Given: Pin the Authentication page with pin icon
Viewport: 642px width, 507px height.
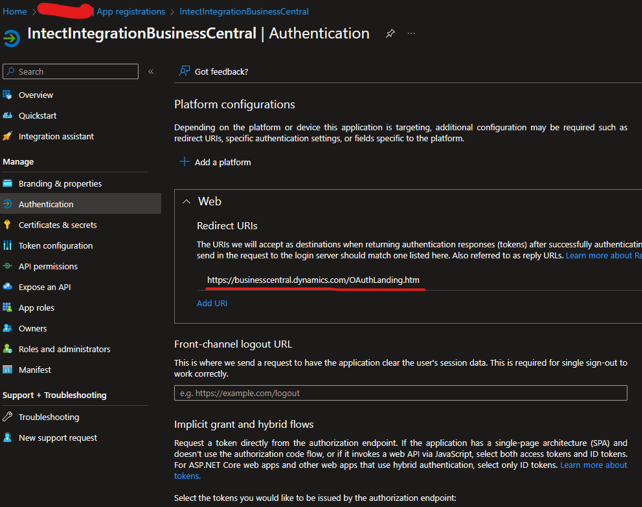Looking at the screenshot, I should coord(390,34).
